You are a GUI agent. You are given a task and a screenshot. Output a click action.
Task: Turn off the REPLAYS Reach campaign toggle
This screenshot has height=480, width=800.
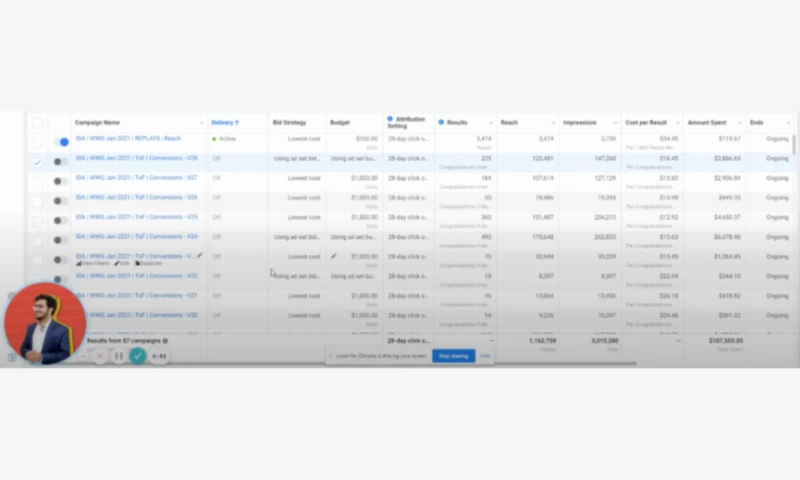[x=62, y=142]
